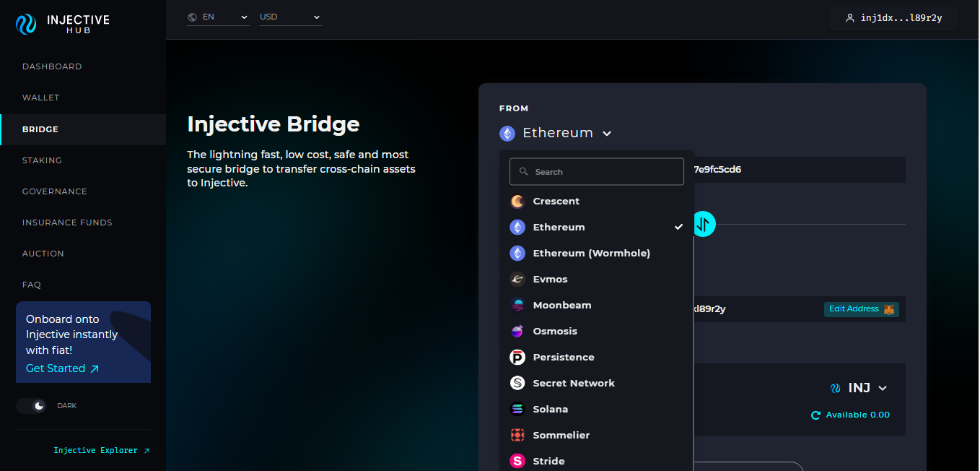Click the Osmosis chain icon
The height and width of the screenshot is (471, 980).
click(517, 332)
